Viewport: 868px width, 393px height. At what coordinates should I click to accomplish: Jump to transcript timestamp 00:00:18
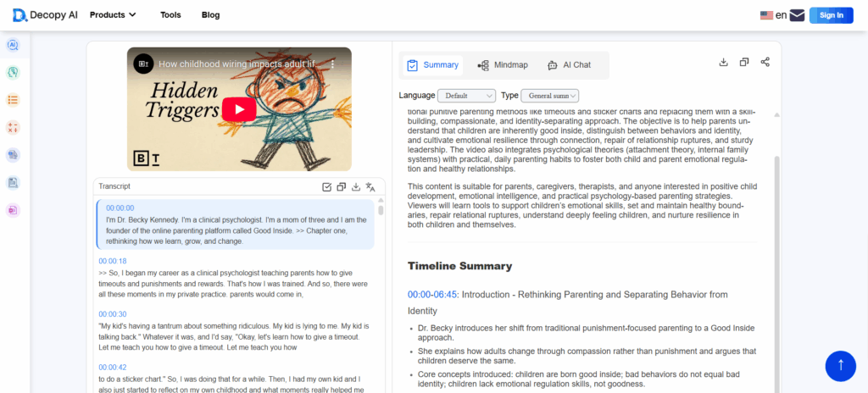click(113, 261)
